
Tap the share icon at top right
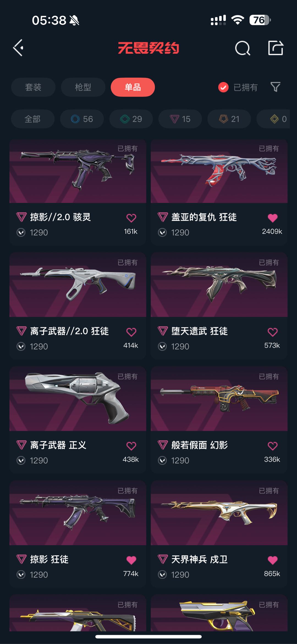(x=276, y=48)
